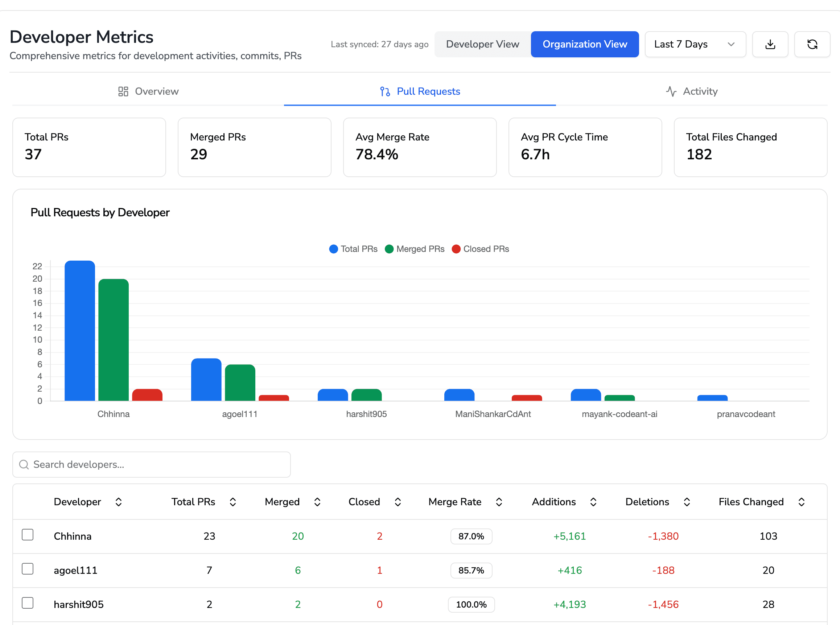Click the Search developers input field

pyautogui.click(x=151, y=464)
